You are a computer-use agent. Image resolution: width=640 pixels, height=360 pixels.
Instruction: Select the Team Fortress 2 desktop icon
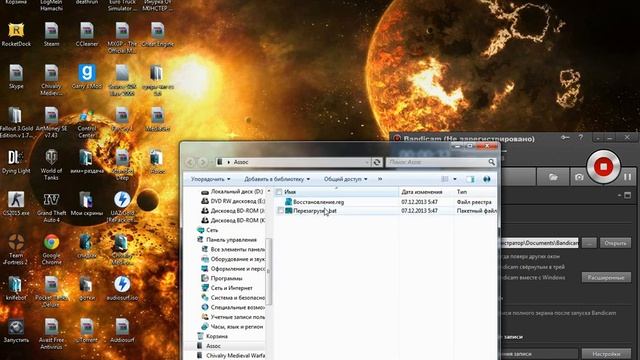16,249
